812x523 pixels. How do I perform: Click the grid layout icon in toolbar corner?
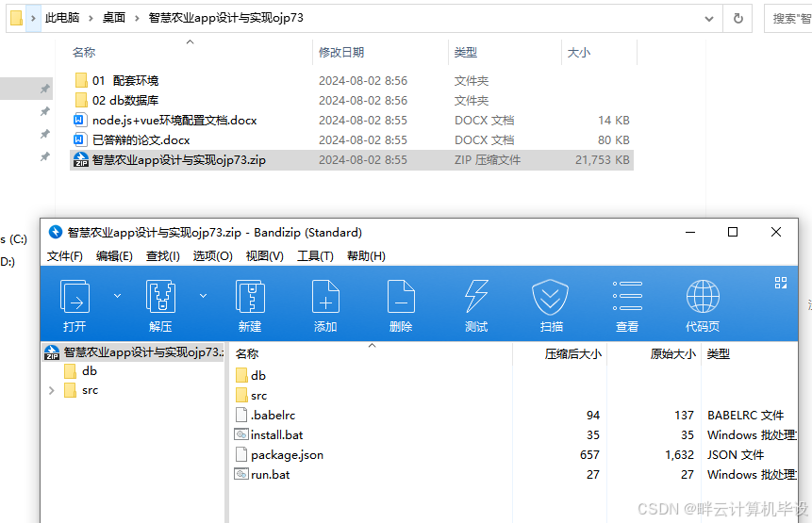coord(781,283)
